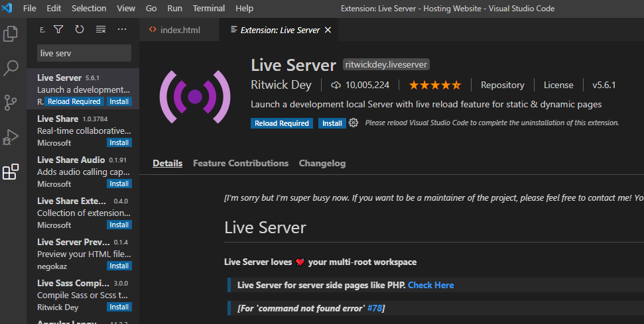Select the Extension: Live Server tab
Image resolution: width=644 pixels, height=324 pixels.
[279, 30]
